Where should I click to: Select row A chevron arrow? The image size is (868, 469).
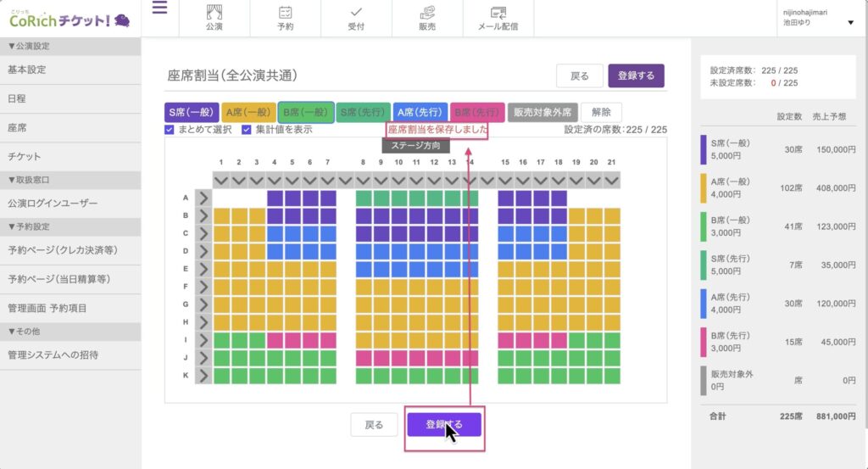(x=203, y=198)
